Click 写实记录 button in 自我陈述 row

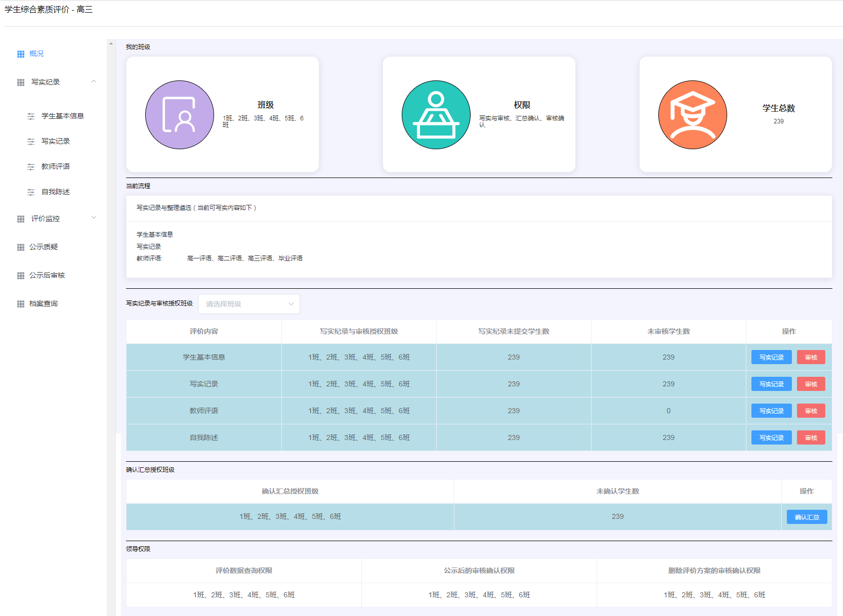pyautogui.click(x=772, y=437)
